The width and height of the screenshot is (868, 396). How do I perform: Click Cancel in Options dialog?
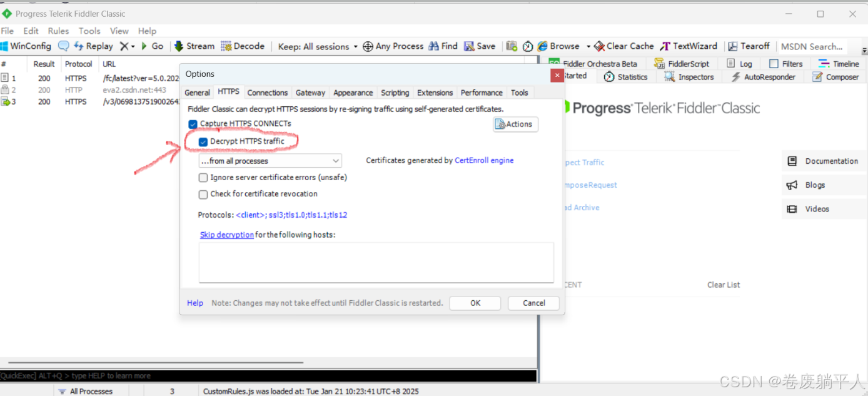coord(533,303)
